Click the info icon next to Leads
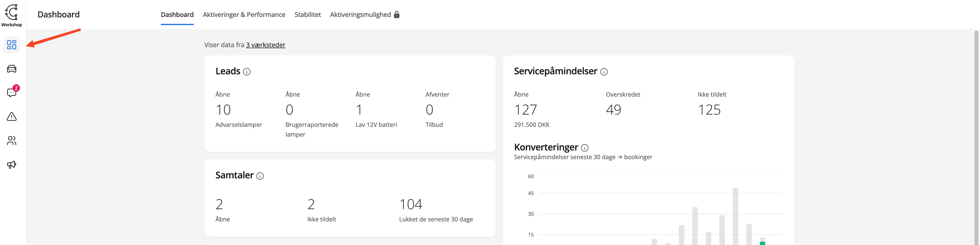Screen dimensions: 980x245 click(247, 72)
